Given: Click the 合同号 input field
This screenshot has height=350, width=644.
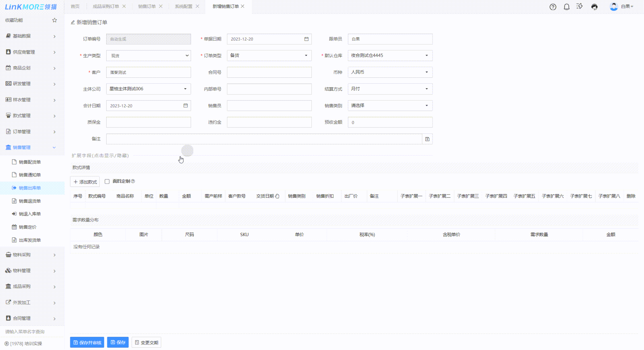Looking at the screenshot, I should coord(269,72).
